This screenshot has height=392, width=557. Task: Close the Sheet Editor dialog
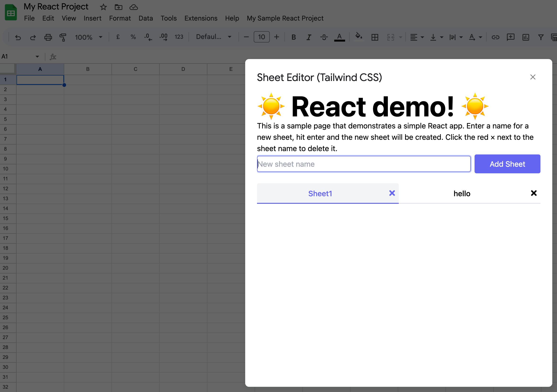(533, 77)
